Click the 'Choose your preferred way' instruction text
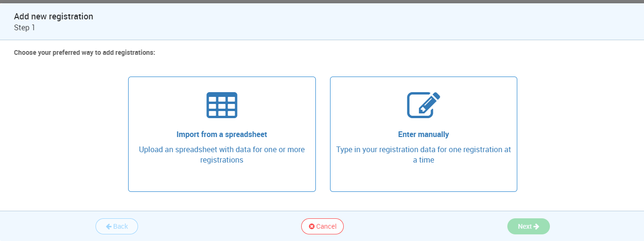The height and width of the screenshot is (241, 644). tap(85, 52)
